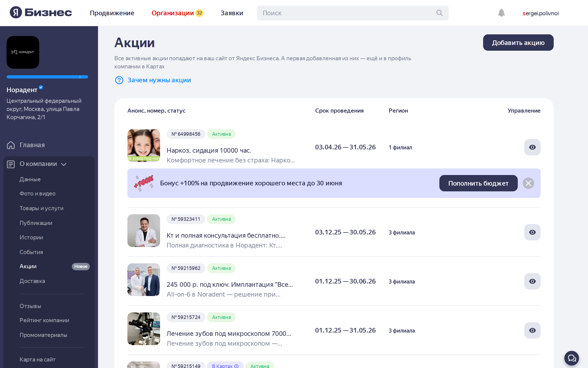Click the document icon beside О компании

coord(11,164)
